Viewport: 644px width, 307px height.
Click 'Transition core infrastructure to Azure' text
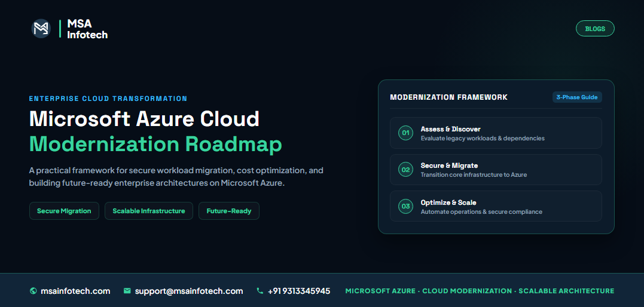click(474, 175)
